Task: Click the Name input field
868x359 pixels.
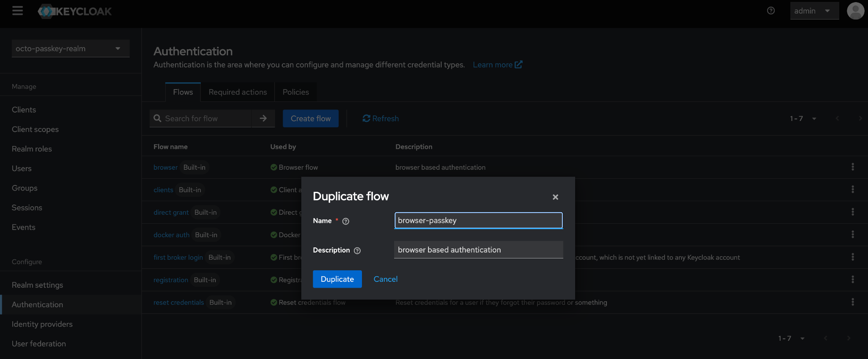Action: [478, 220]
